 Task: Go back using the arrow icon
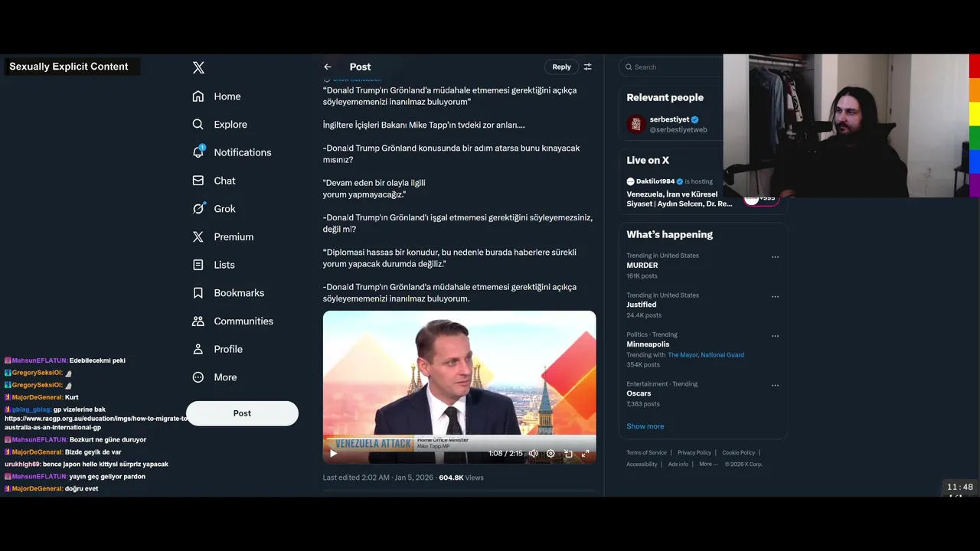point(328,67)
